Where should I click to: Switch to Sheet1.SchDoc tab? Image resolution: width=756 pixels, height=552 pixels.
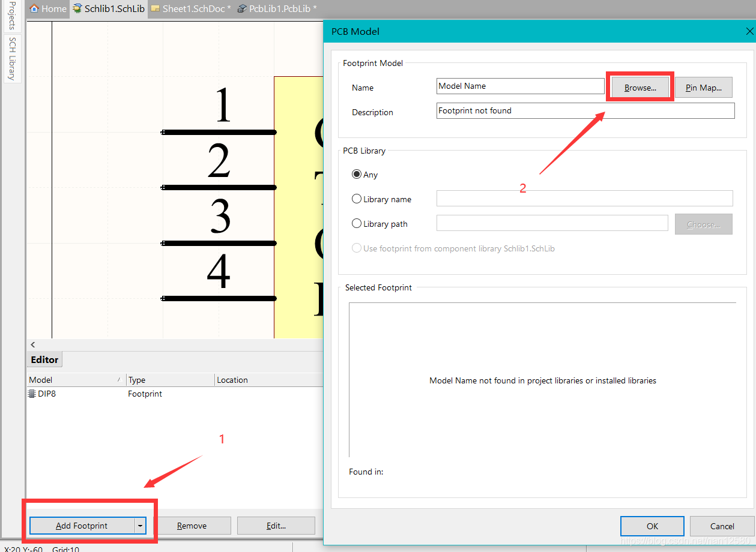(x=191, y=8)
